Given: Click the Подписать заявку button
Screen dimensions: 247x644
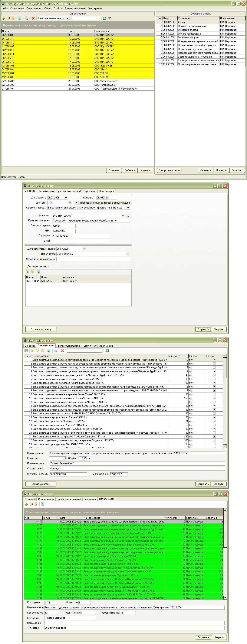Looking at the screenshot, I should [x=41, y=330].
